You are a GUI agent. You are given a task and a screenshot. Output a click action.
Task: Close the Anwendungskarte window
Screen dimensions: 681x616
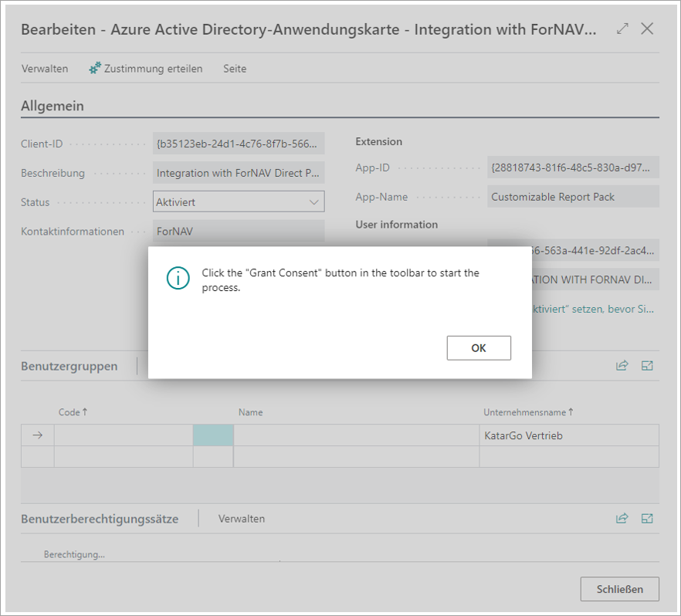(x=647, y=29)
